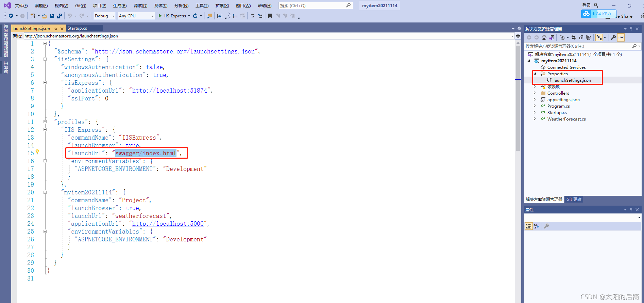
Task: Click the New Item toolbar icon
Action: [33, 16]
